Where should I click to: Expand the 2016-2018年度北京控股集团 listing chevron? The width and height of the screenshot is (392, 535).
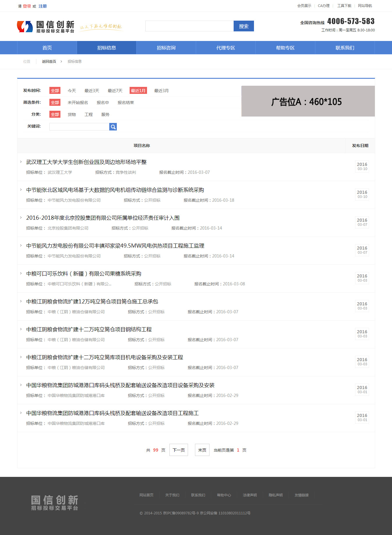(x=21, y=218)
